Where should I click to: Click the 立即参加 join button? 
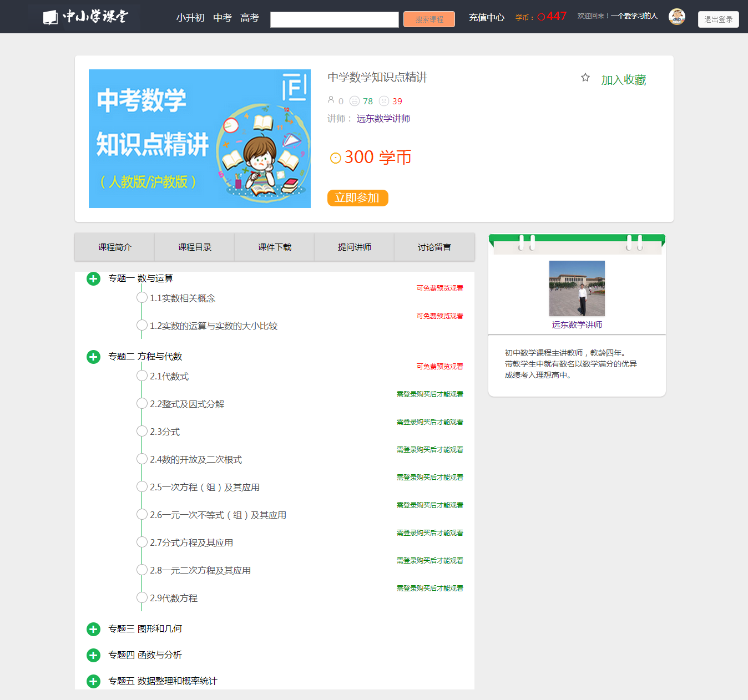(358, 198)
